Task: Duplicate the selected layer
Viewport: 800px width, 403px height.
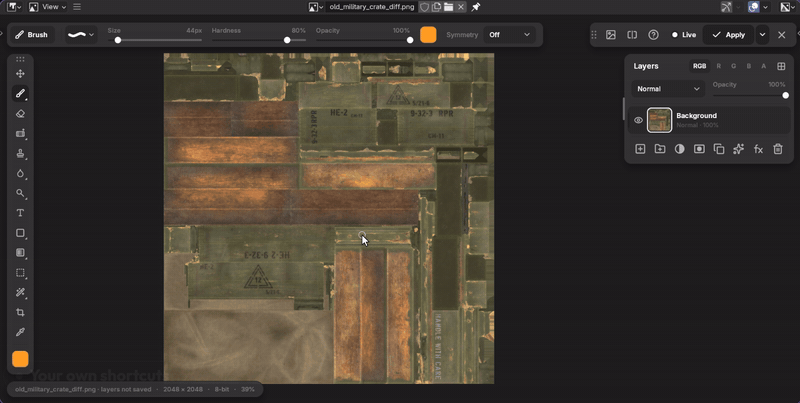Action: click(719, 149)
